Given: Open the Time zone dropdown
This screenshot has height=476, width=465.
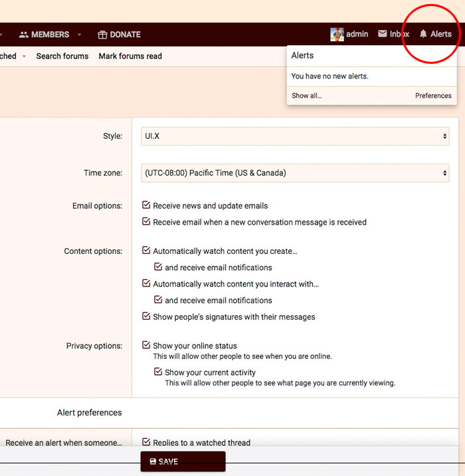Looking at the screenshot, I should pyautogui.click(x=296, y=173).
